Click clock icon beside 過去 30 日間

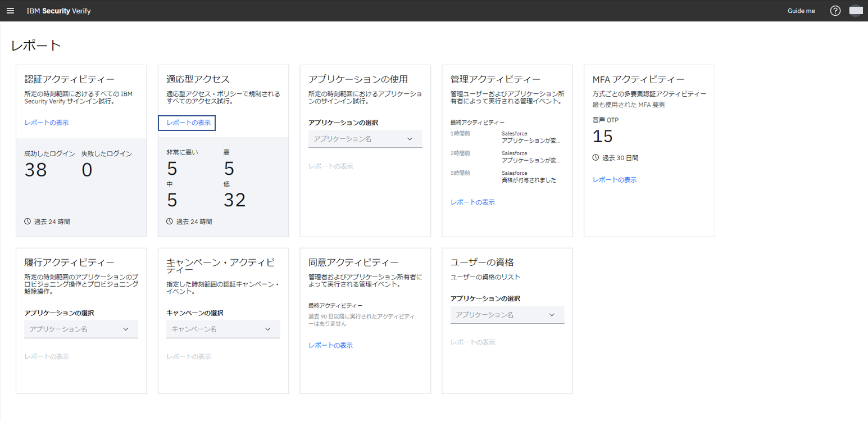[x=596, y=157]
